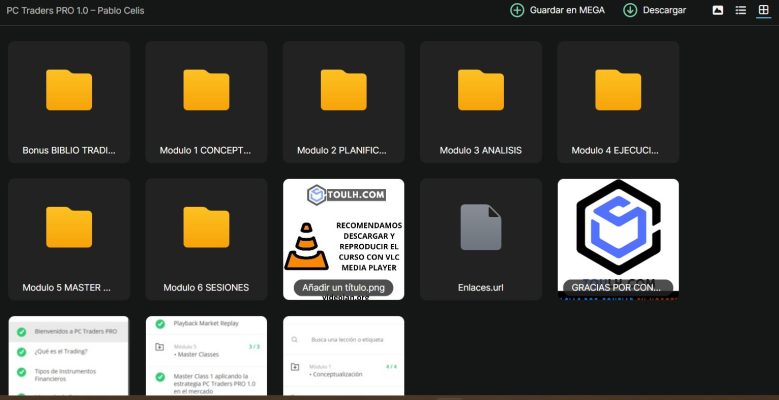
Task: Open the Añadir un título.png thumbnail
Action: [344, 239]
